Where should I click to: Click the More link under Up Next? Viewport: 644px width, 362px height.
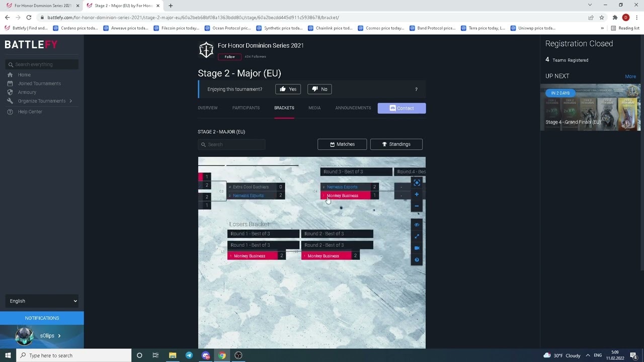[x=630, y=76]
